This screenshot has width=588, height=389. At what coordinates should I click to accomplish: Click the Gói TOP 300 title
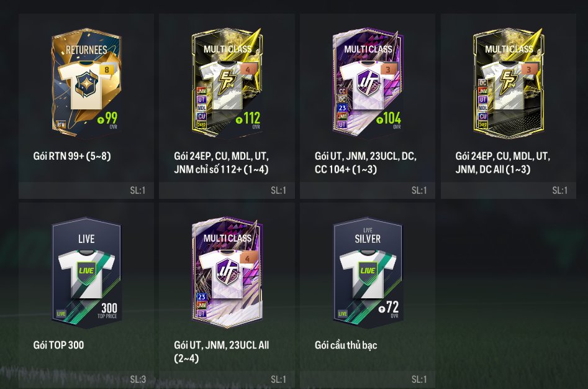tap(58, 345)
